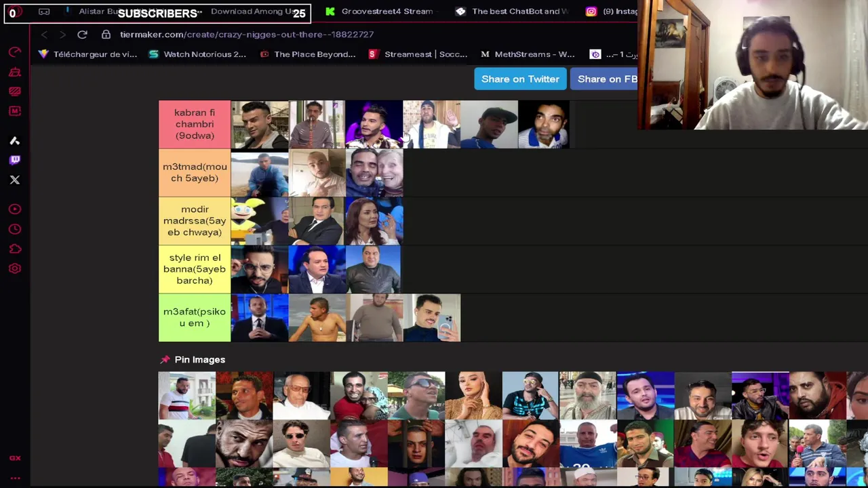868x488 pixels.
Task: Reload the tiermaker page
Action: click(x=82, y=35)
